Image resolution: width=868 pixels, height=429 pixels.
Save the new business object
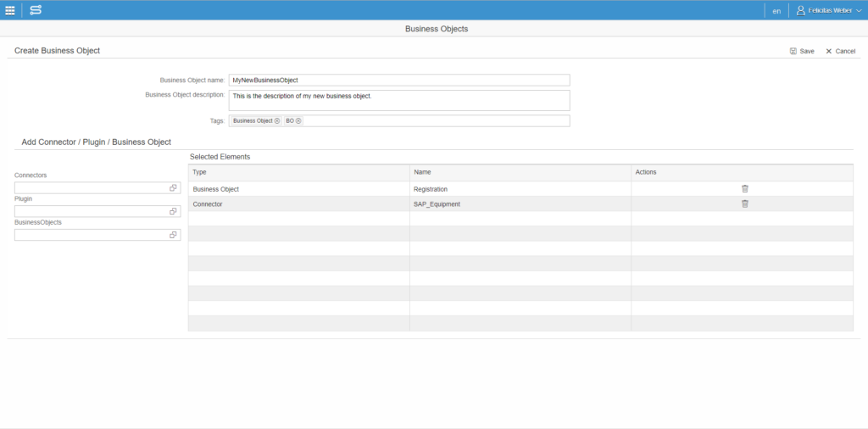[x=801, y=51]
